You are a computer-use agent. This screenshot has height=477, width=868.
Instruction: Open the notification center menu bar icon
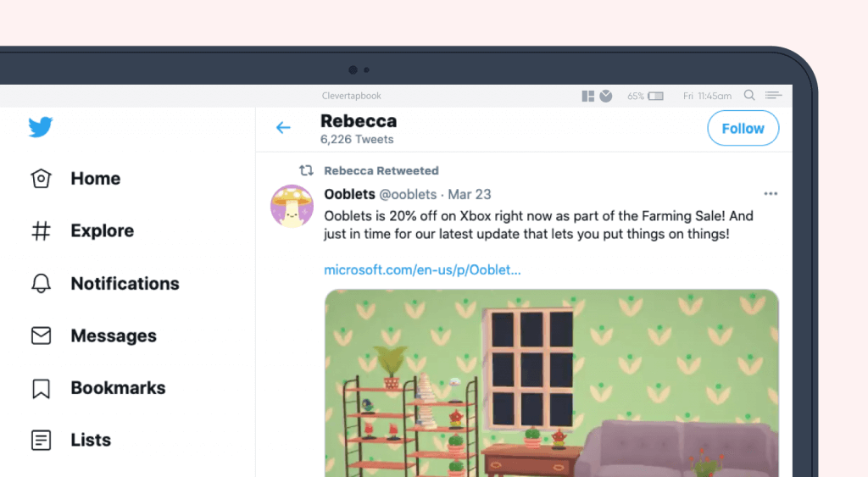pyautogui.click(x=773, y=95)
